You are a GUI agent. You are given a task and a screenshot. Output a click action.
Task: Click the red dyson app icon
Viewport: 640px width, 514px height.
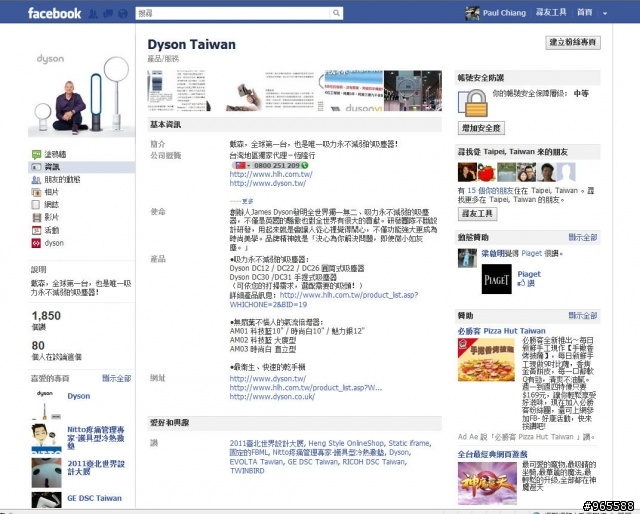click(36, 243)
